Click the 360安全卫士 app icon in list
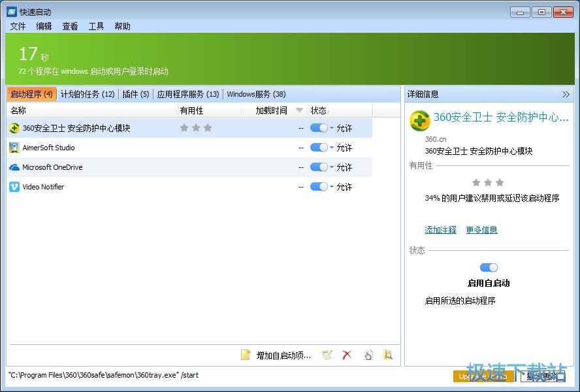Screen dimensions: 580x392 (x=14, y=128)
